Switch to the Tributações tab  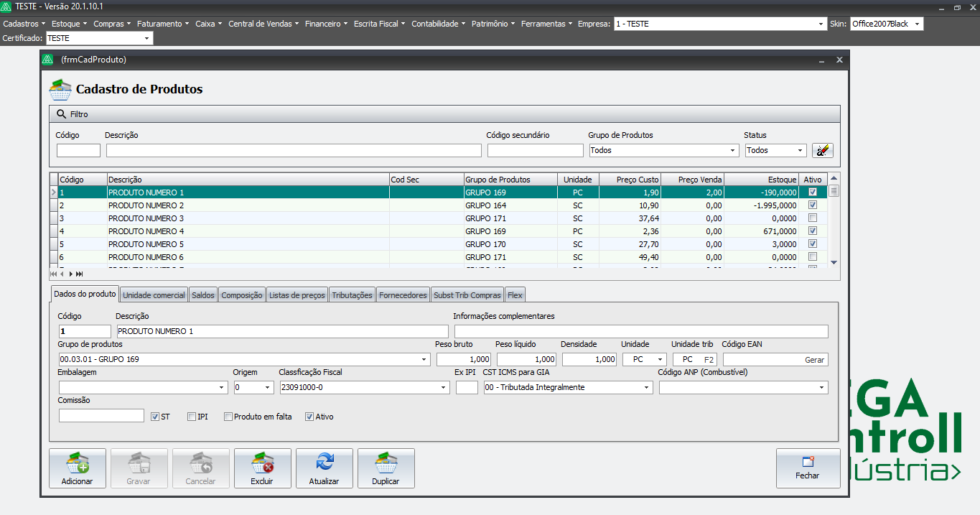coord(352,295)
